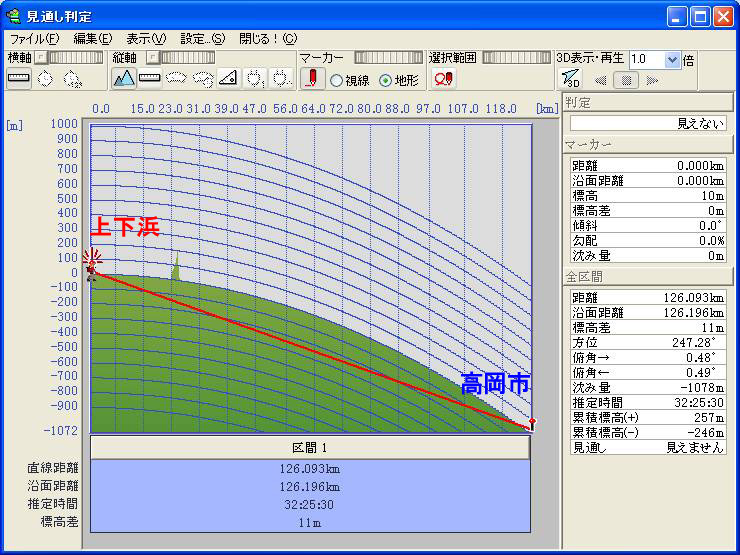Click the vertical axis ruler icon
The height and width of the screenshot is (555, 740).
click(150, 78)
